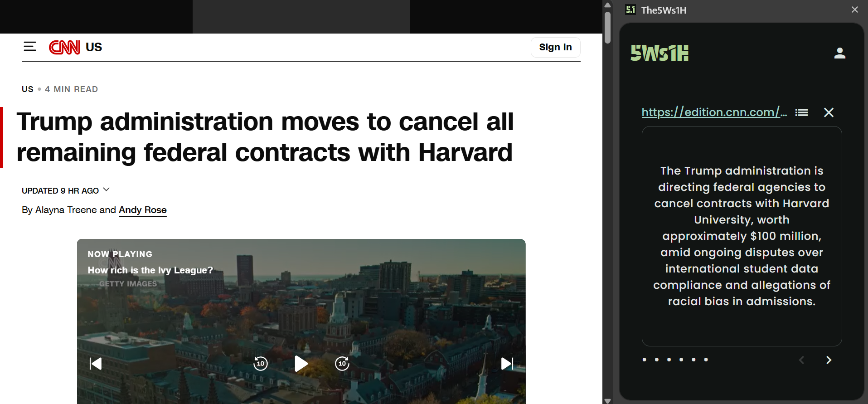The image size is (868, 404).
Task: Go to the previous video
Action: click(x=96, y=364)
